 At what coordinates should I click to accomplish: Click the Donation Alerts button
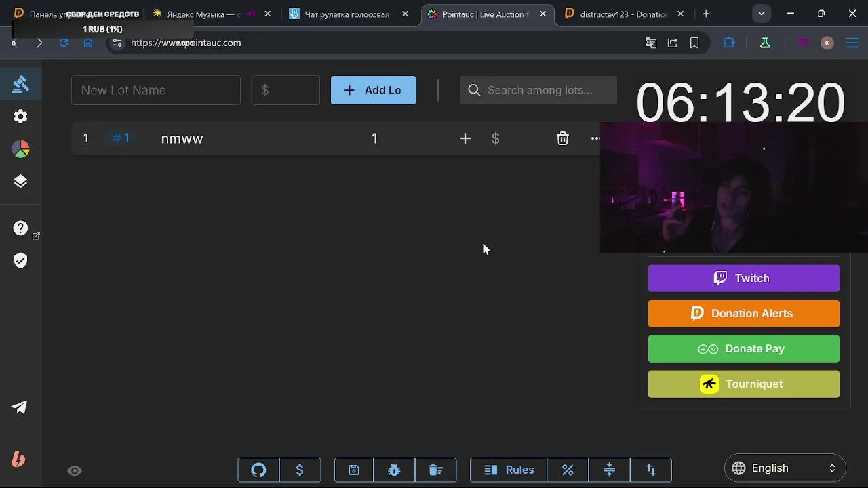(744, 313)
